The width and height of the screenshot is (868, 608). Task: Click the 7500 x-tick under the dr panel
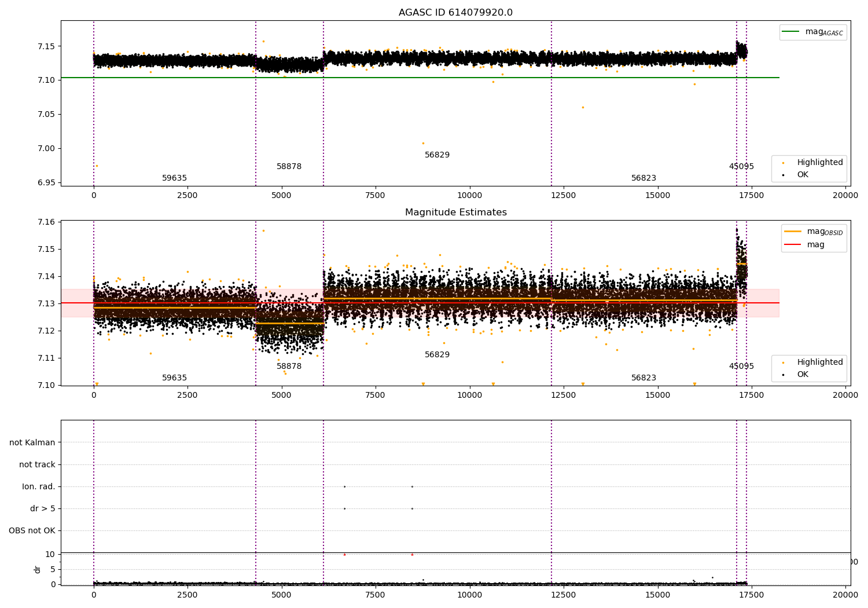376,595
